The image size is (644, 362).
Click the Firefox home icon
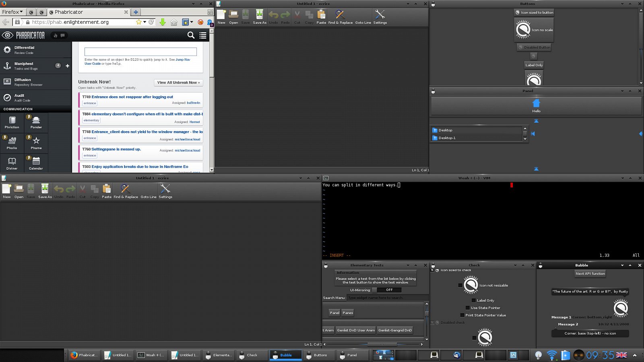coord(174,22)
